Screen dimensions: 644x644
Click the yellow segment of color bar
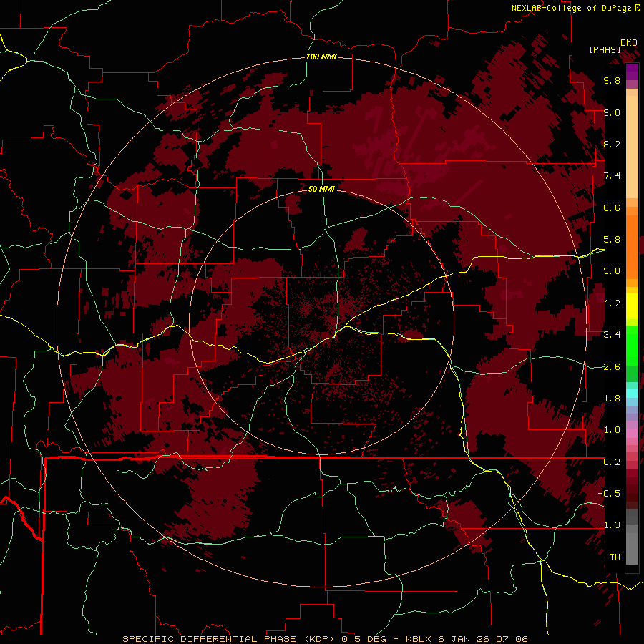tap(632, 306)
